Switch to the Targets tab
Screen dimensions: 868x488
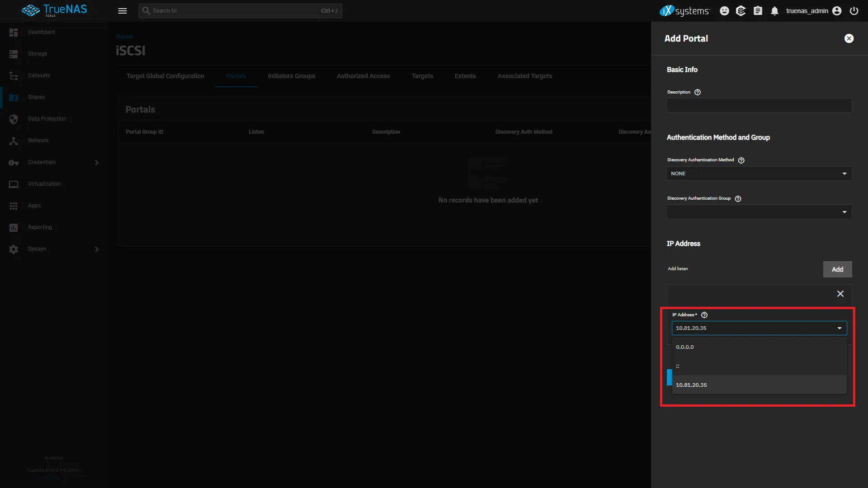click(422, 76)
